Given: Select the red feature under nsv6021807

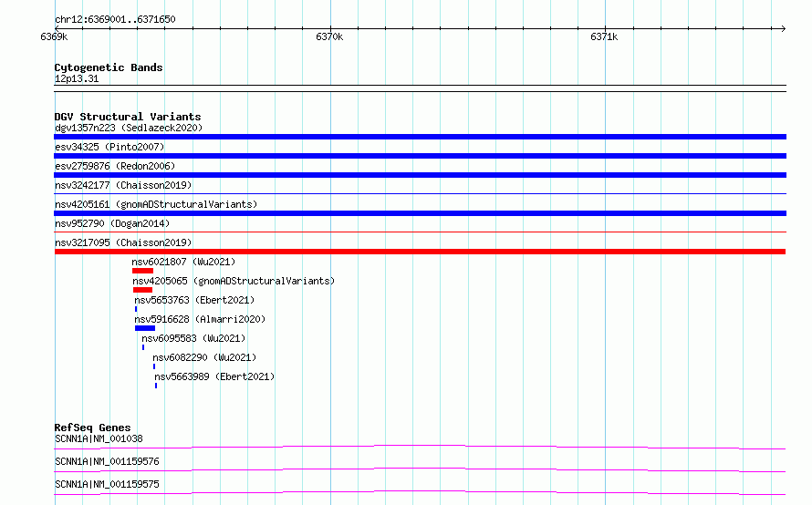Looking at the screenshot, I should [142, 271].
